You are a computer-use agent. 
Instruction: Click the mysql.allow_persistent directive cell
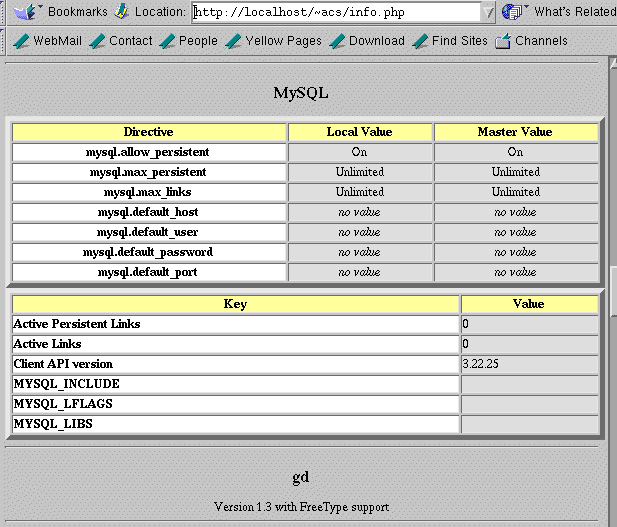[148, 152]
